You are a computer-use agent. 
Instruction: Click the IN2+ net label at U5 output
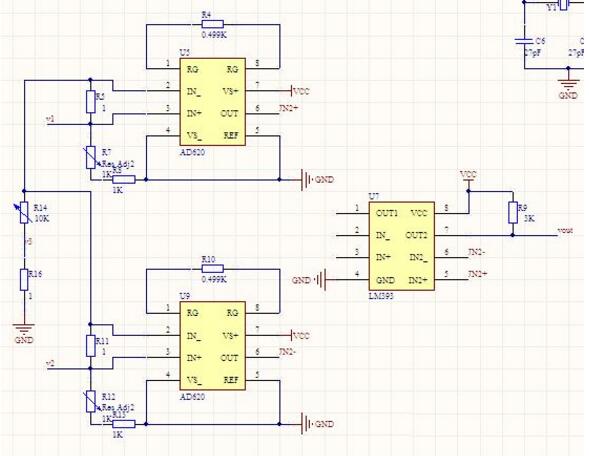[x=288, y=108]
